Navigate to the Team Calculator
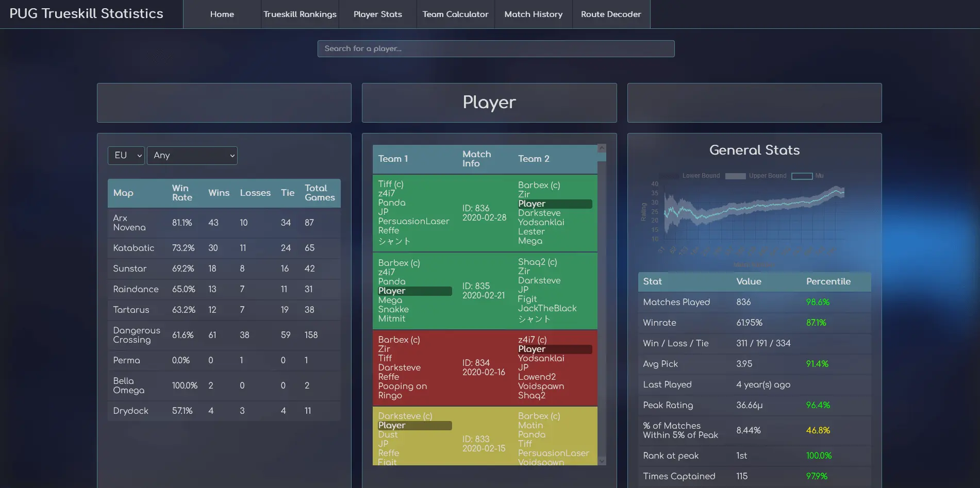This screenshot has width=980, height=488. tap(455, 14)
